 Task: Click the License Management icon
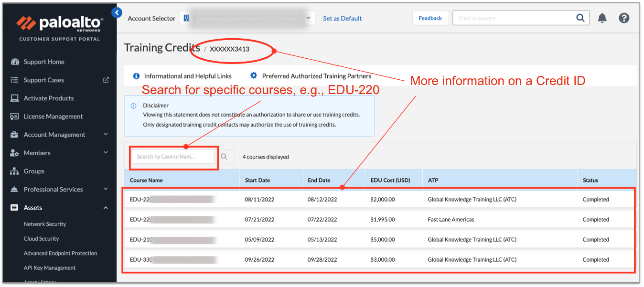point(14,117)
